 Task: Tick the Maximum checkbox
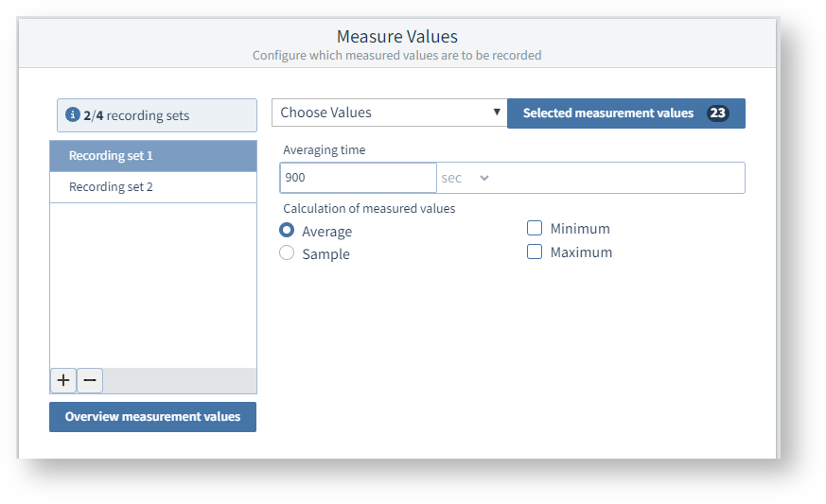click(x=535, y=252)
